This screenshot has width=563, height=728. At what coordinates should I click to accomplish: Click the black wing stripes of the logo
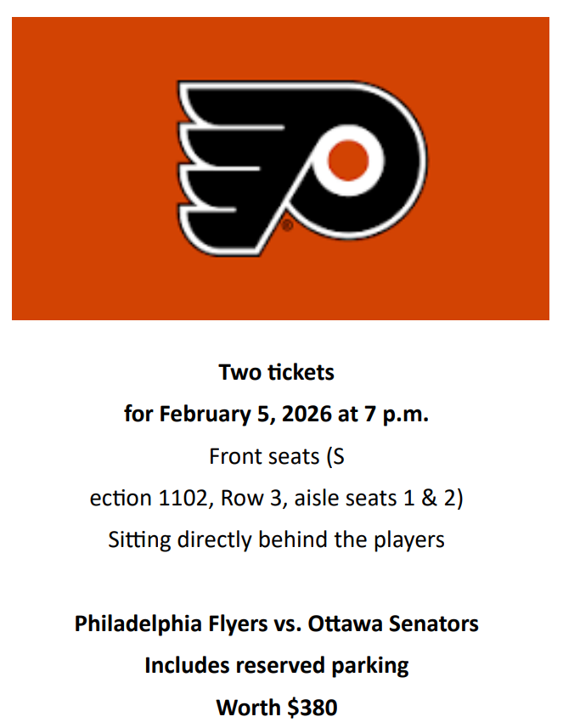pos(212,161)
